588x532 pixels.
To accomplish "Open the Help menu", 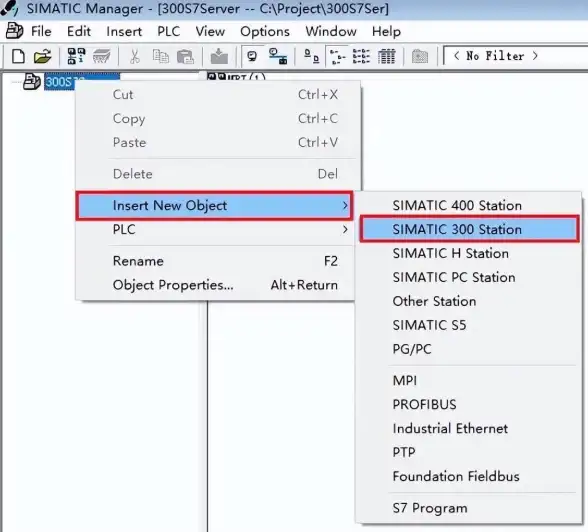I will (386, 31).
